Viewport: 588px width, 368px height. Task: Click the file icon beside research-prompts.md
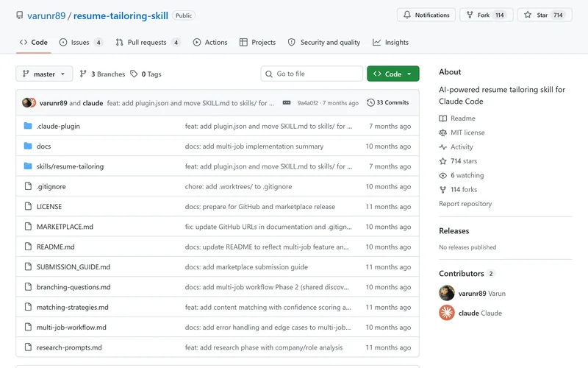28,347
